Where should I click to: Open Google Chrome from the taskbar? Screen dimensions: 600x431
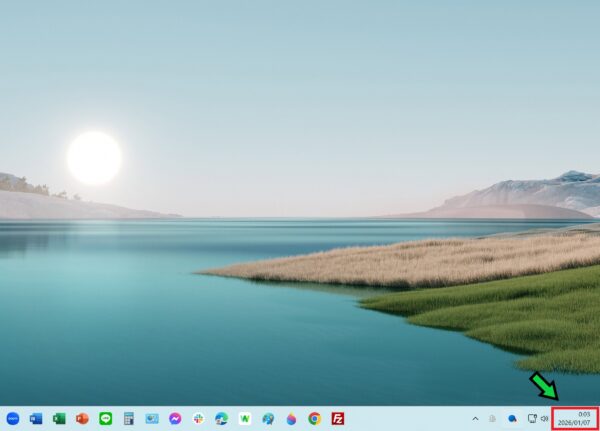(x=315, y=418)
